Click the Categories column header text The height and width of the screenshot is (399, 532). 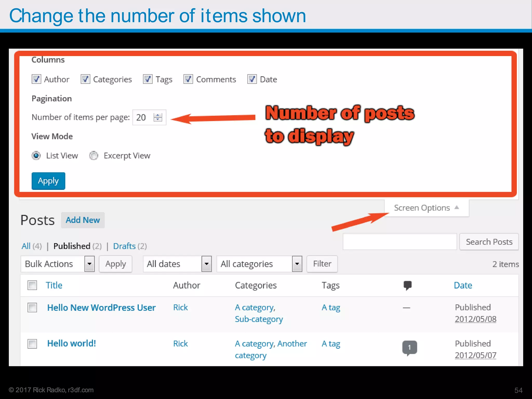256,285
